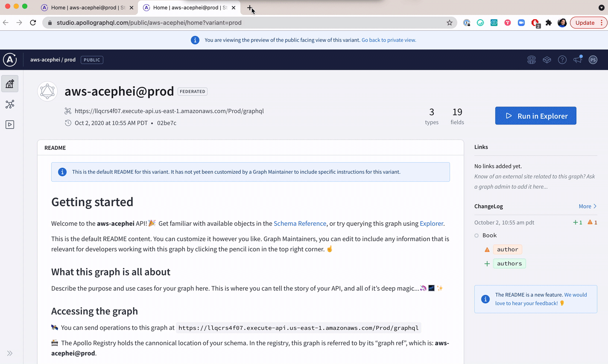Click the Run in Explorer button

(536, 116)
